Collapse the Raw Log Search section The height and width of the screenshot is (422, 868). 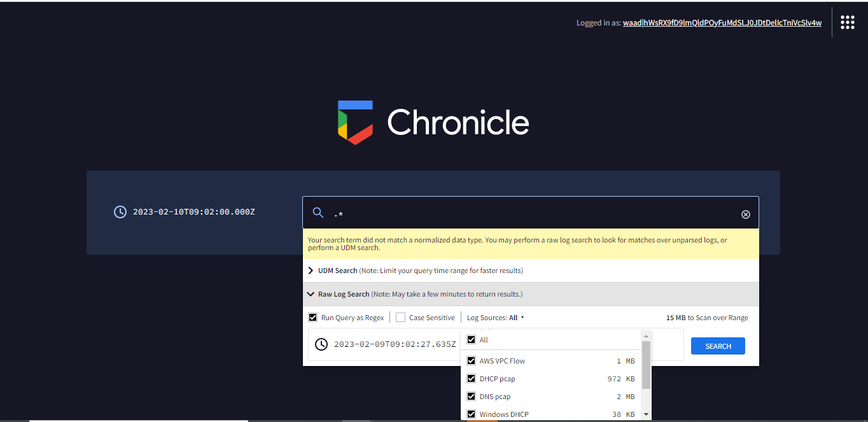[311, 294]
